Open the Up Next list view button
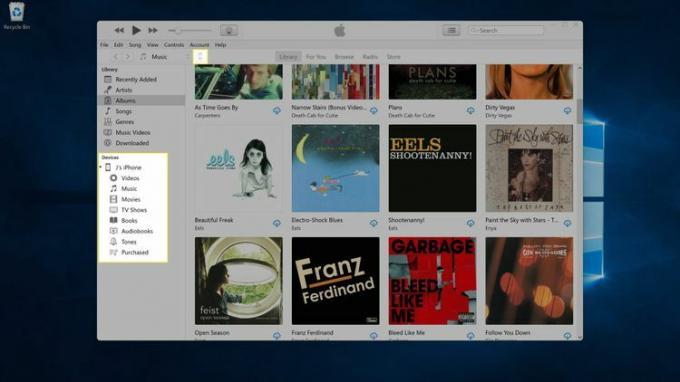680x382 pixels. [x=451, y=30]
